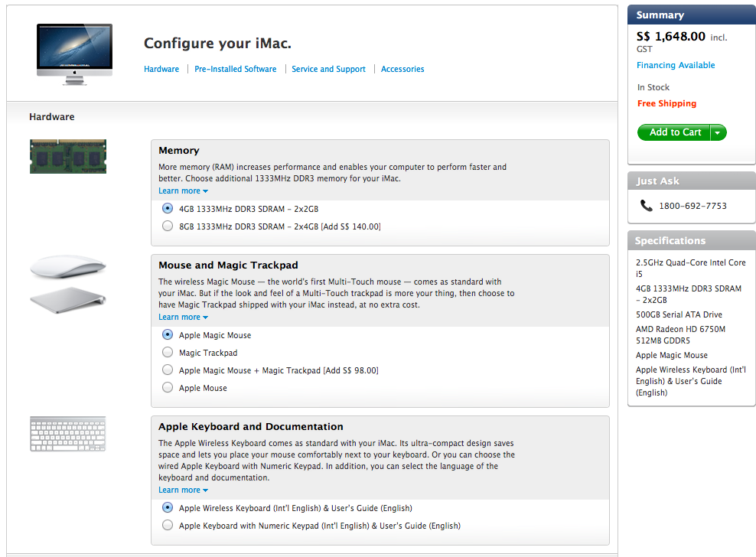Click the S$ 1,648.00 price in Summary
This screenshot has width=756, height=557.
pos(670,36)
